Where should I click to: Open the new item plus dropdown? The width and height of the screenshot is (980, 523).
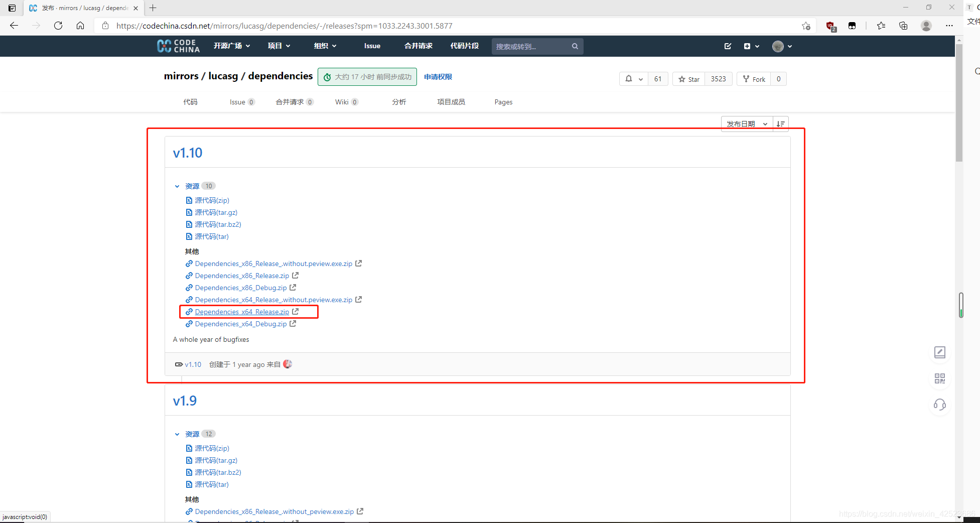click(751, 46)
